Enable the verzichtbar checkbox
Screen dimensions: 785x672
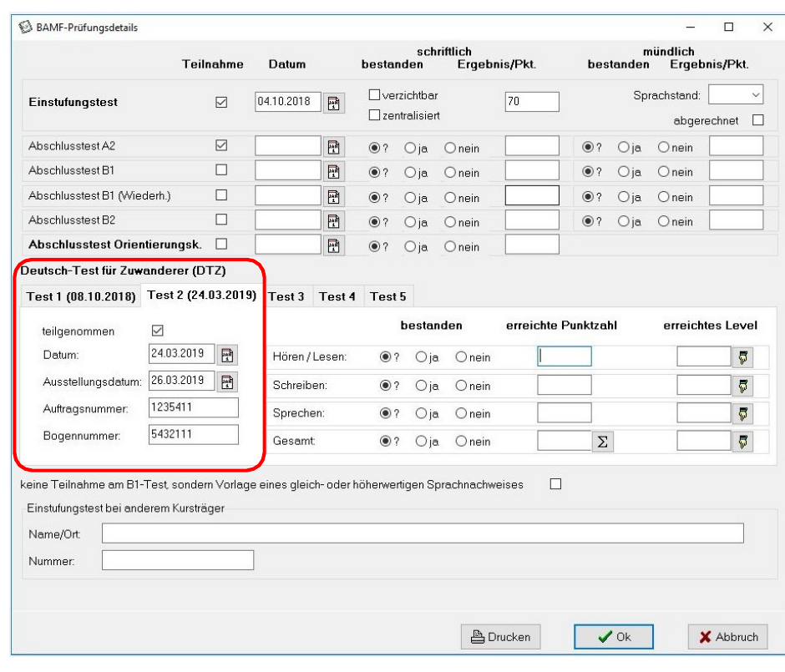coord(374,95)
